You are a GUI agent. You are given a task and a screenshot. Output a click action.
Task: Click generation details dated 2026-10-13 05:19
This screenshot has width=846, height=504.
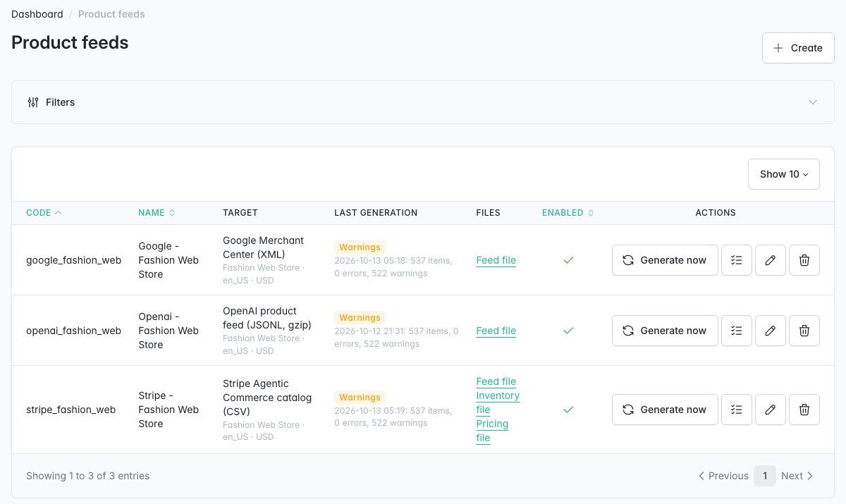(393, 417)
